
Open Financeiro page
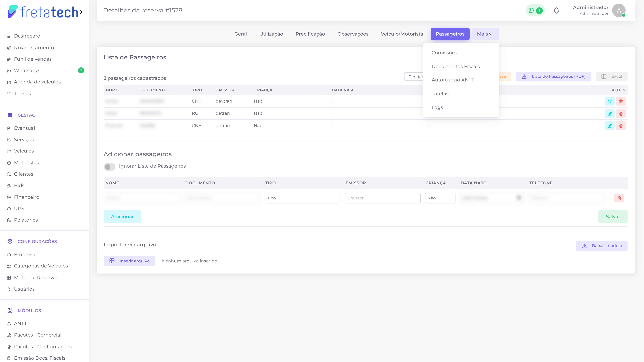click(x=26, y=197)
